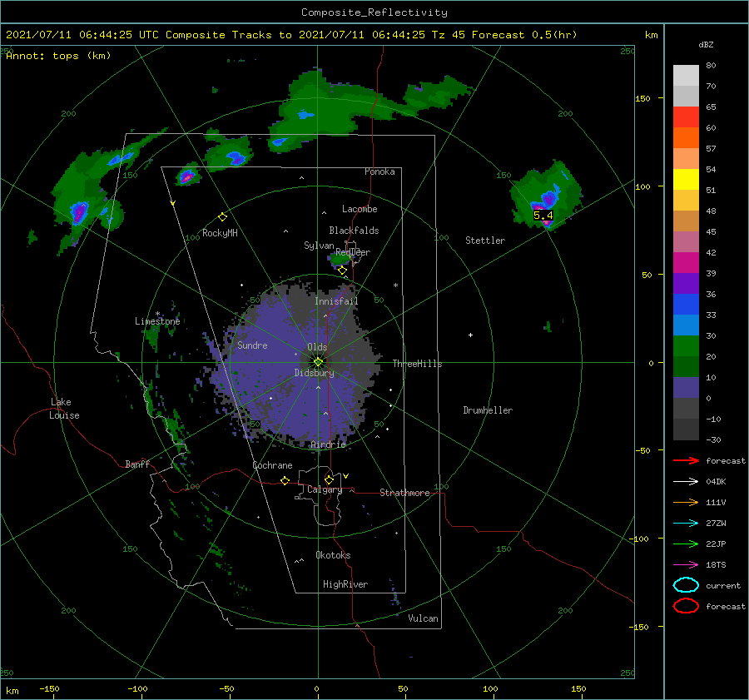Click the Cochrane city label

[x=272, y=465]
